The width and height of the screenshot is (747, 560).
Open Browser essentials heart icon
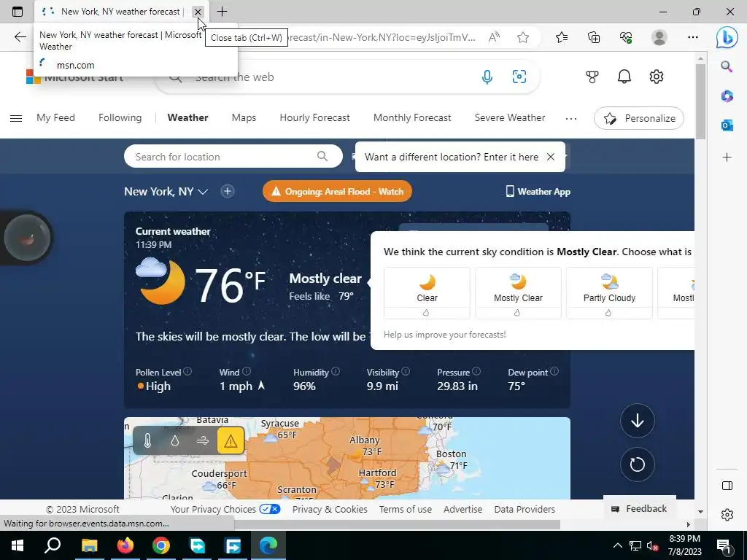coord(626,37)
